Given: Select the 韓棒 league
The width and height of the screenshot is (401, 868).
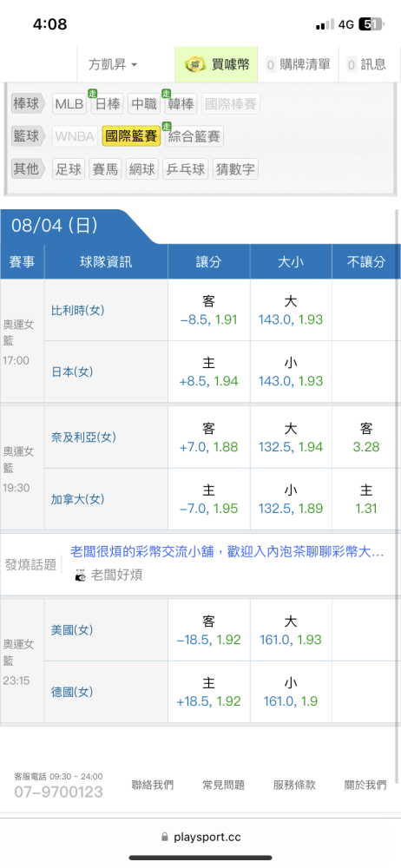Looking at the screenshot, I should pos(181,104).
